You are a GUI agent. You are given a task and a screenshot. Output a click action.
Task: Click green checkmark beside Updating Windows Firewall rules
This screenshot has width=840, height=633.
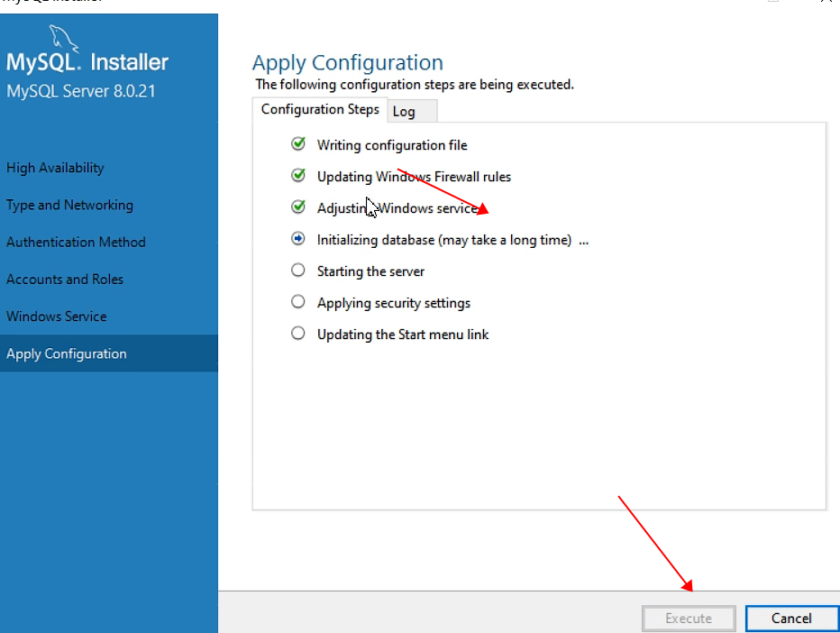(x=298, y=175)
